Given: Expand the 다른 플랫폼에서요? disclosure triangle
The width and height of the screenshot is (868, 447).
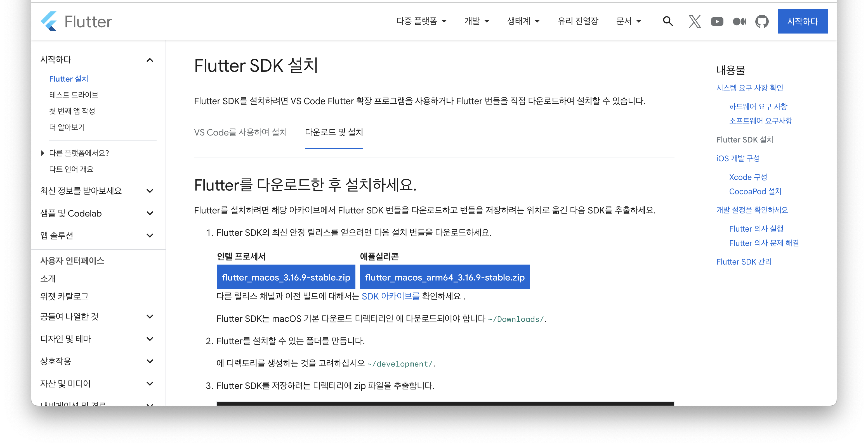Looking at the screenshot, I should [x=43, y=153].
